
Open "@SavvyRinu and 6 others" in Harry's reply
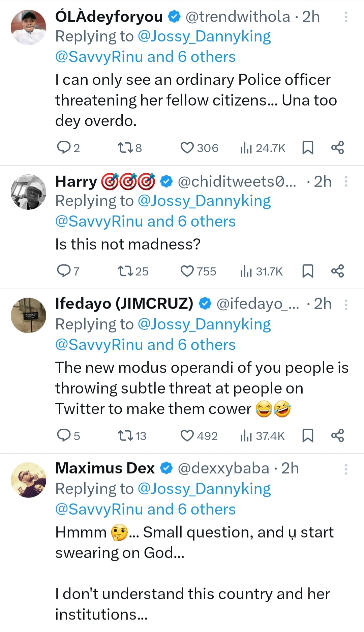tap(145, 222)
